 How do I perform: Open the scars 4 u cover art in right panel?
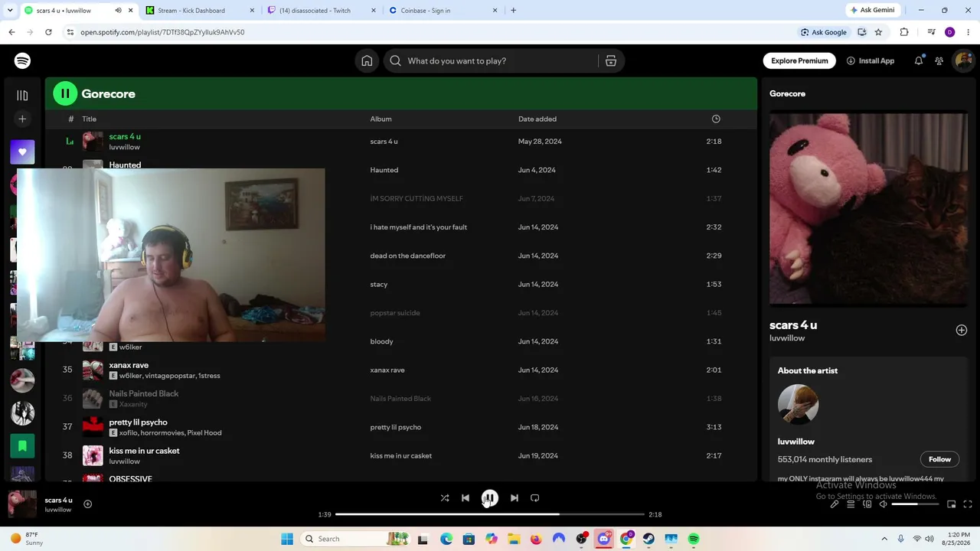[x=868, y=210]
